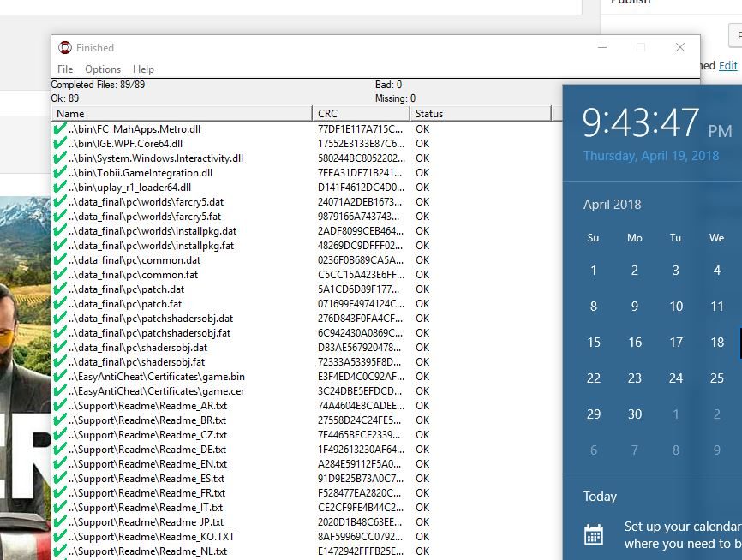
Task: Click green checkmark beside Certificates\game.bin
Action: pos(60,377)
